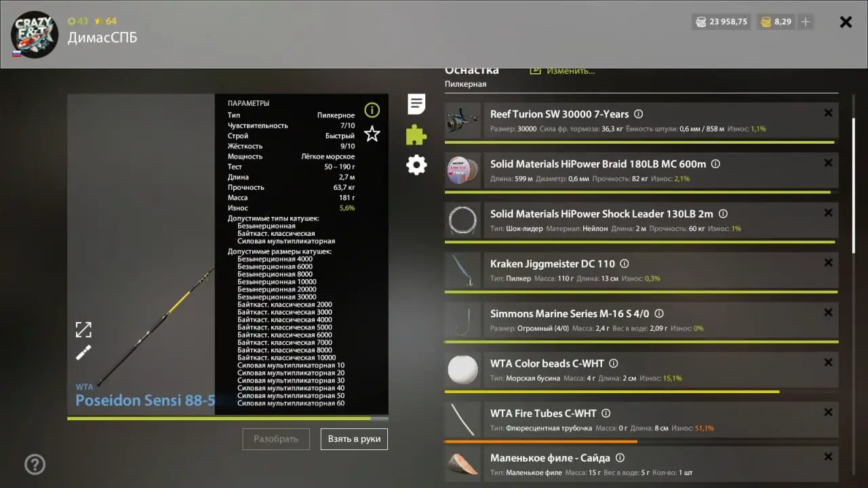The width and height of the screenshot is (868, 488).
Task: Click the Изменить... edit rig link
Action: [562, 70]
